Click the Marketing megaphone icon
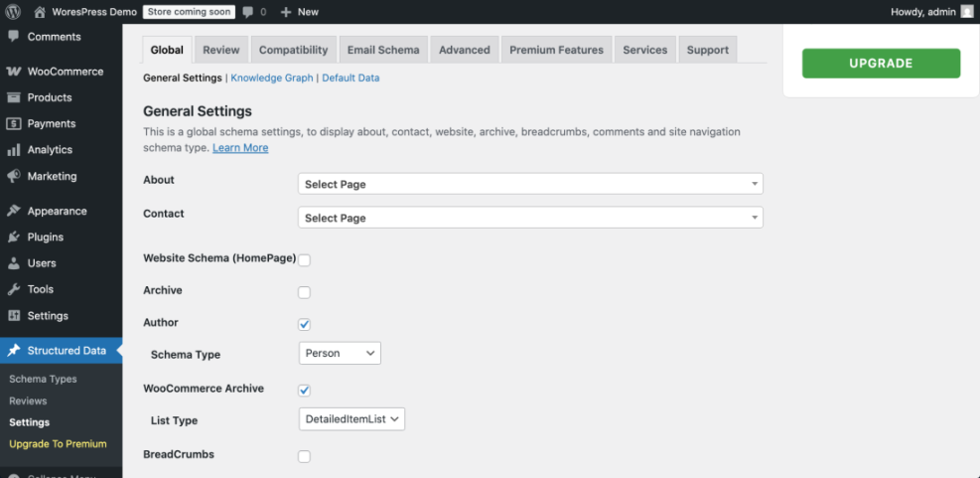The width and height of the screenshot is (980, 478). pos(13,177)
